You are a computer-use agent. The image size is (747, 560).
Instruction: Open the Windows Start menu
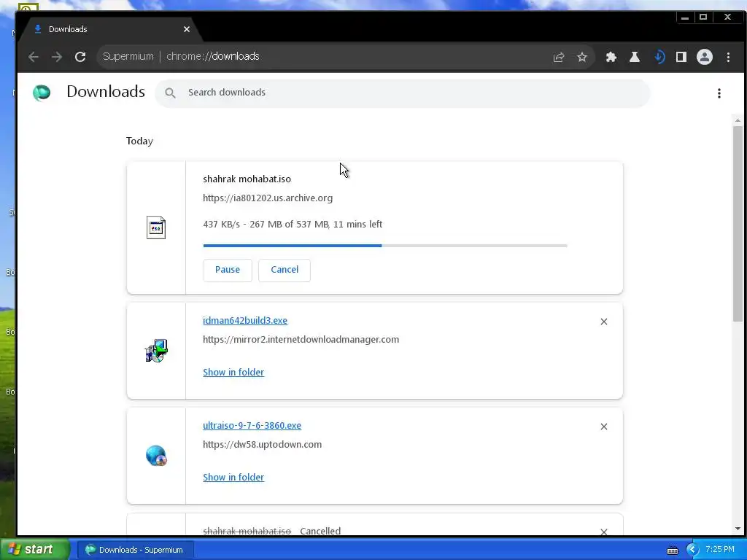pyautogui.click(x=34, y=550)
